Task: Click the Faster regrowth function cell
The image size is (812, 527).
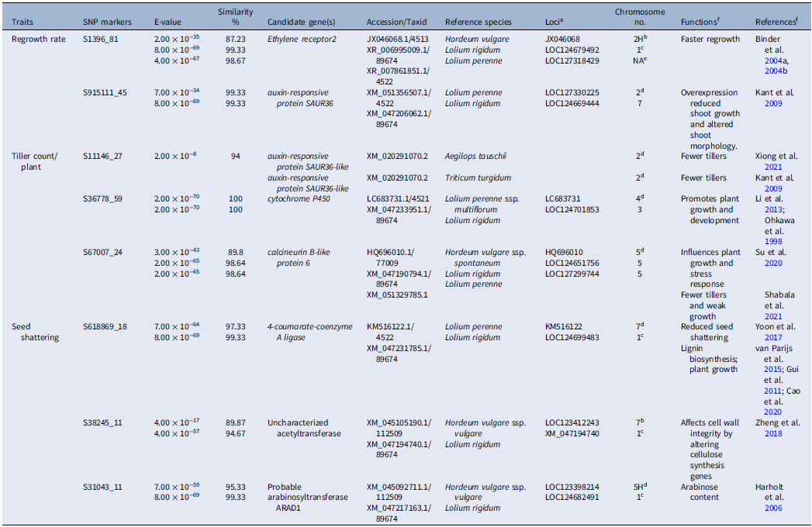Action: [710, 39]
